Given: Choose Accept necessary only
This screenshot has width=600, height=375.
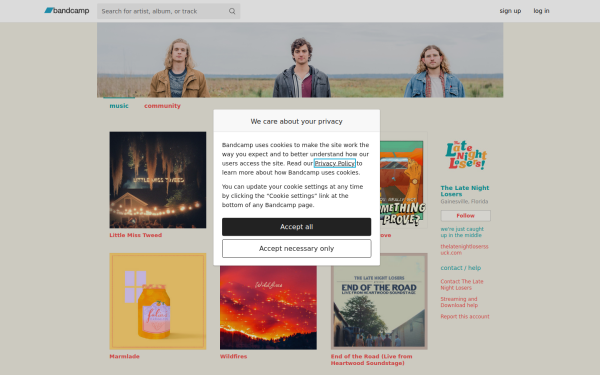Looking at the screenshot, I should pyautogui.click(x=297, y=248).
